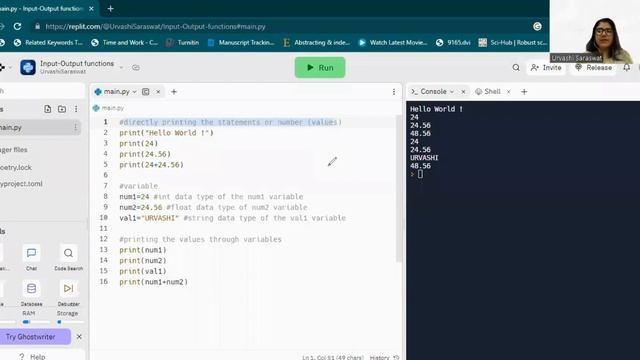This screenshot has height=360, width=640.
Task: Close the main.py editor tab
Action: (x=158, y=92)
